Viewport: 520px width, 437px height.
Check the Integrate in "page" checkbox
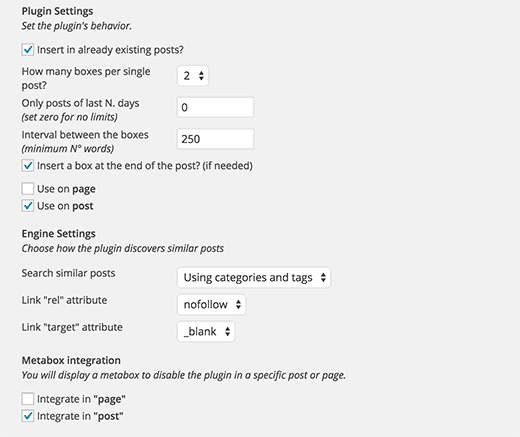point(28,399)
